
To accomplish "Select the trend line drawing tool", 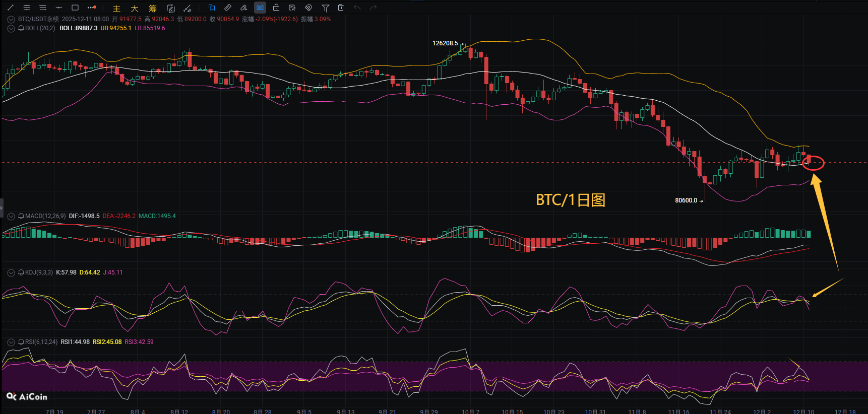I will [x=11, y=8].
